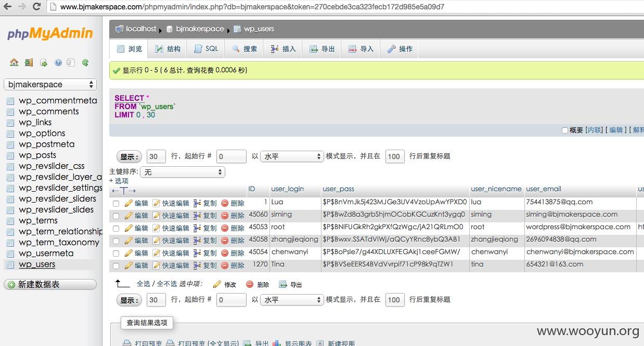644x346 pixels.
Task: Click the copy icon for Lua row
Action: [197, 203]
